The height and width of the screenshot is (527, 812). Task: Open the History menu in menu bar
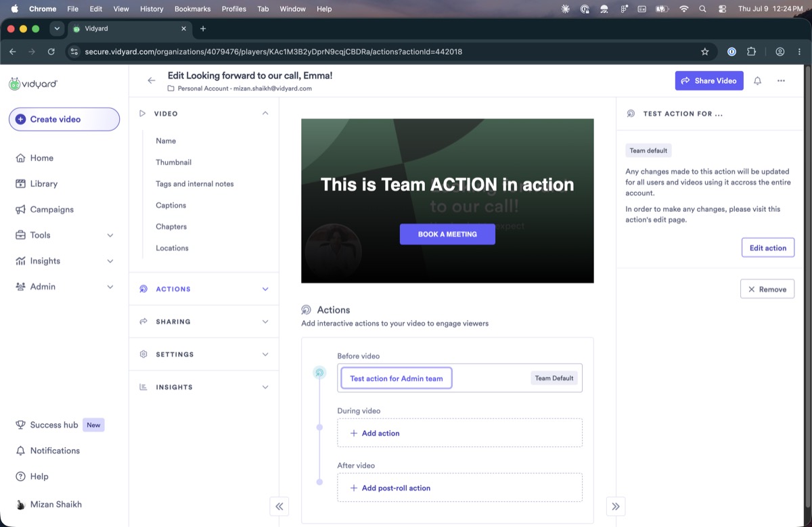(x=152, y=9)
